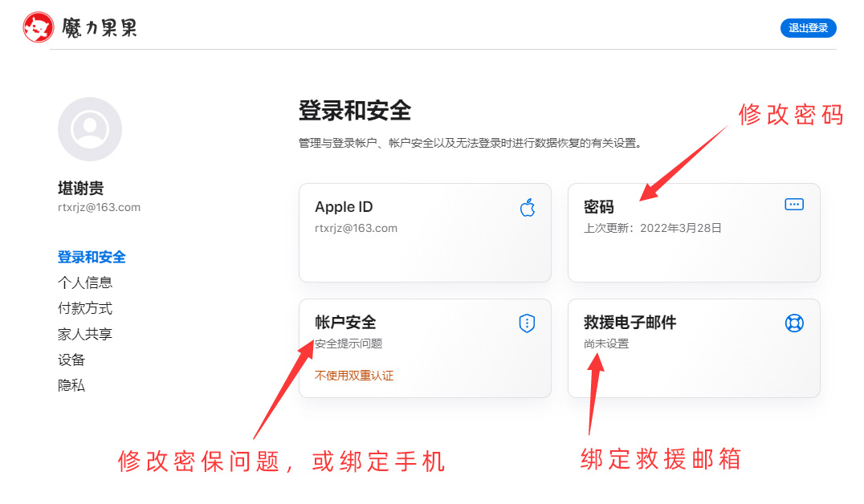Screen dimensions: 864x504
Task: Open 设备 sidebar section
Action: click(x=71, y=360)
